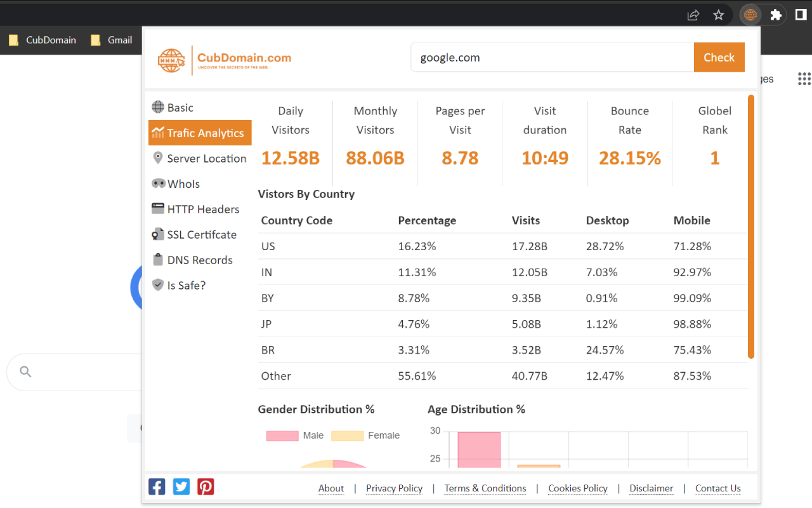The height and width of the screenshot is (508, 812).
Task: Click the Mobile column header
Action: [x=692, y=221]
